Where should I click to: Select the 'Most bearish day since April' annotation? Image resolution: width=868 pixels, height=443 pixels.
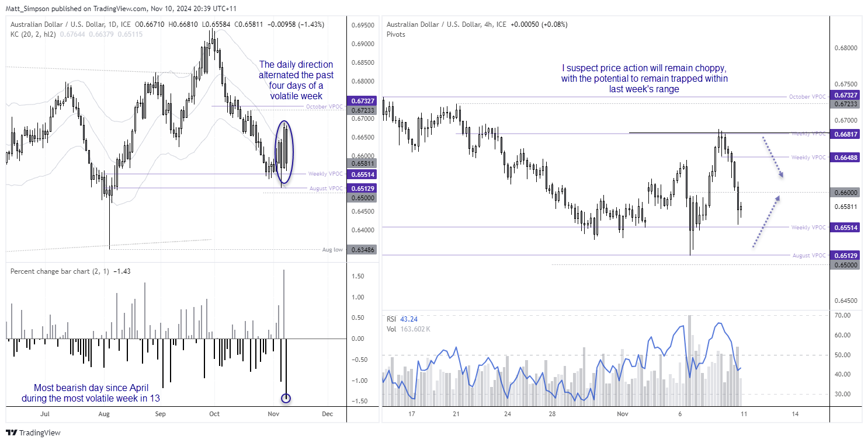[91, 393]
